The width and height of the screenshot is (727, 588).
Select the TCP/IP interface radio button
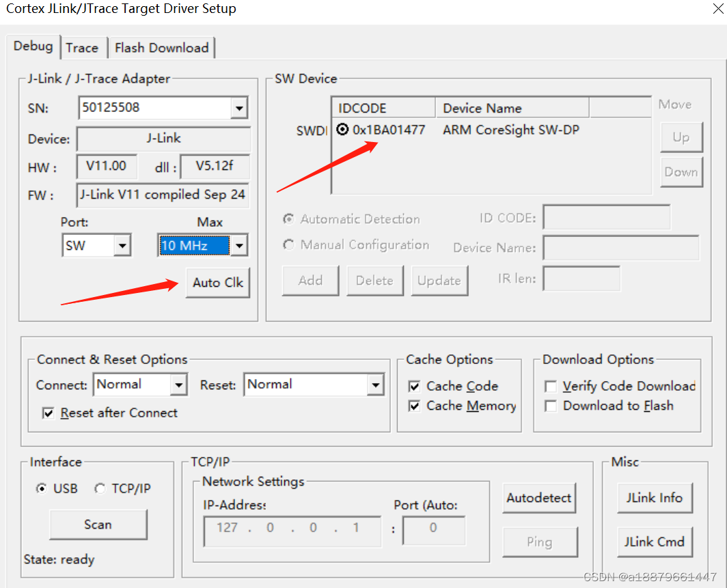click(100, 488)
